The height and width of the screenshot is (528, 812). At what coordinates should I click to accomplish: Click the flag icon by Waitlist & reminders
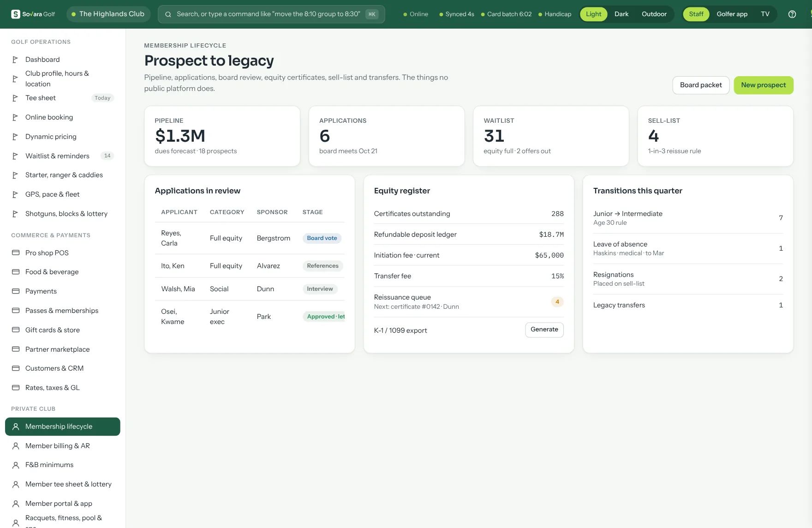click(x=15, y=156)
